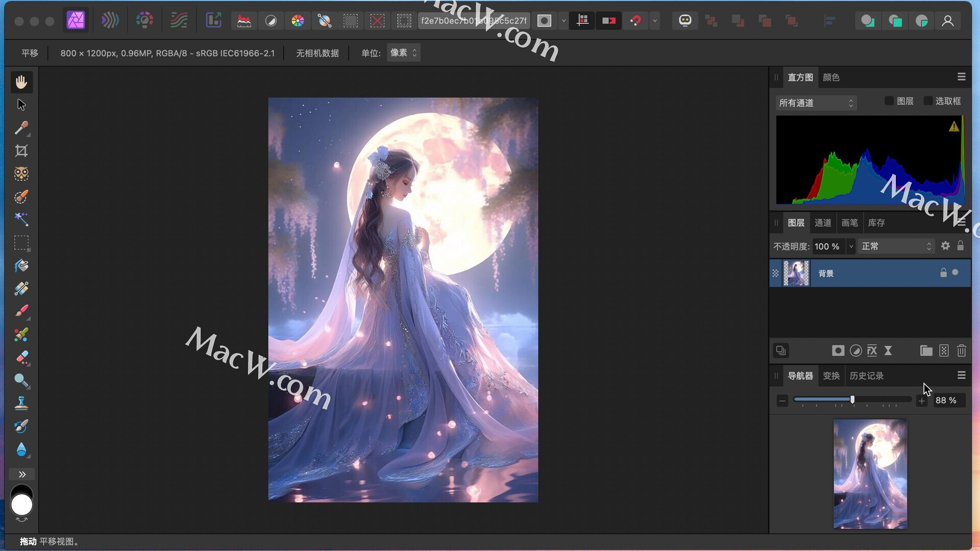
Task: Switch to the Tone Mapping Persona
Action: tap(179, 20)
